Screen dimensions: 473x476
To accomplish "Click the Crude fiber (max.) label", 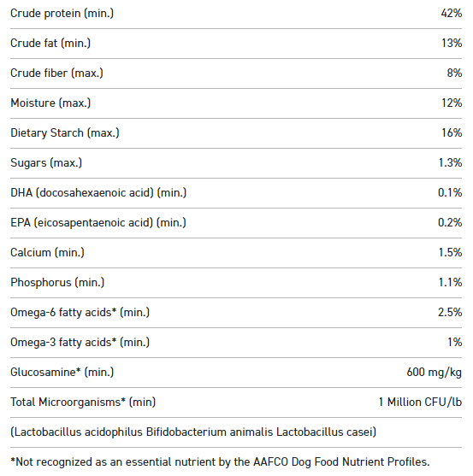I will point(56,73).
